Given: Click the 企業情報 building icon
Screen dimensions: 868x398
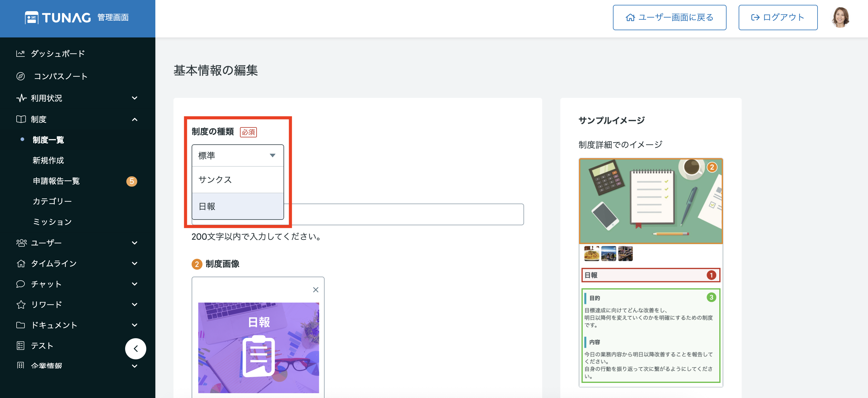Looking at the screenshot, I should point(21,365).
